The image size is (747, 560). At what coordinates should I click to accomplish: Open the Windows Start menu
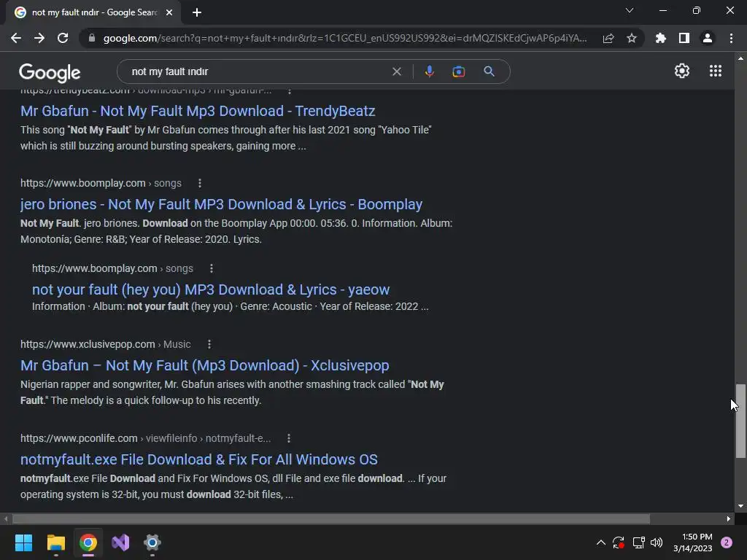pos(23,542)
